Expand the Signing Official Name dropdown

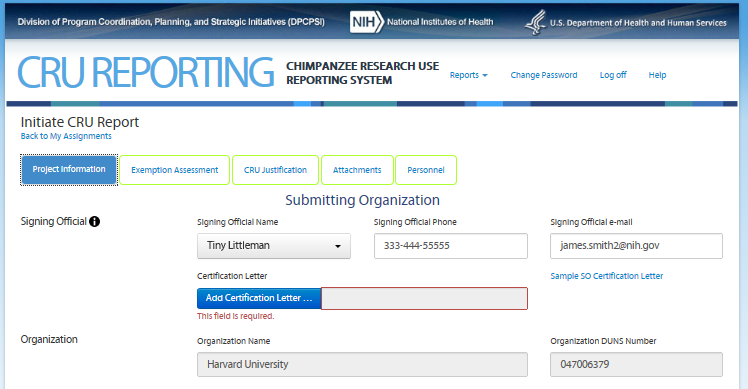tap(274, 246)
